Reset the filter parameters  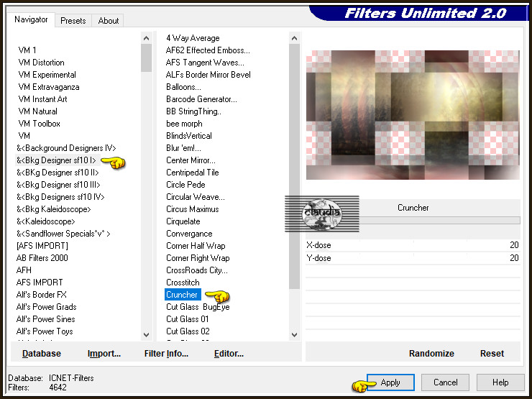(492, 354)
